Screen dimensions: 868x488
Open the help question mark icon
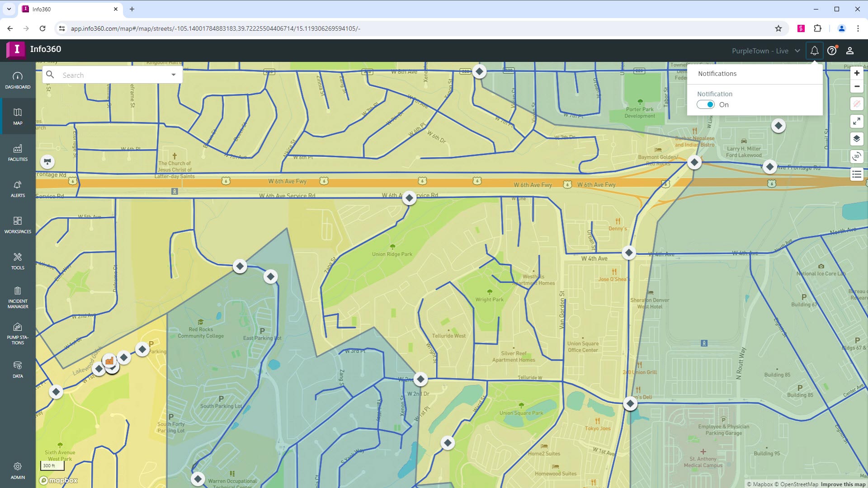[x=832, y=51]
